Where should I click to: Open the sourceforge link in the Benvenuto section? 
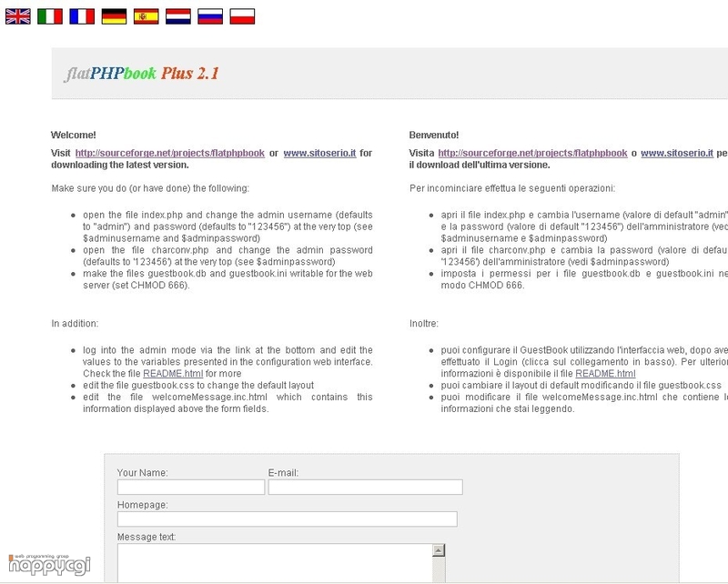tap(532, 153)
